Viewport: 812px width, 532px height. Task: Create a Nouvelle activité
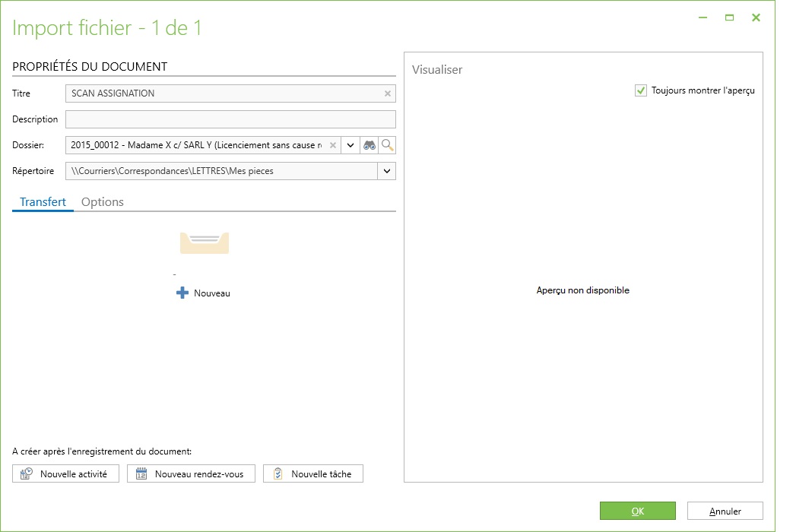click(x=65, y=473)
